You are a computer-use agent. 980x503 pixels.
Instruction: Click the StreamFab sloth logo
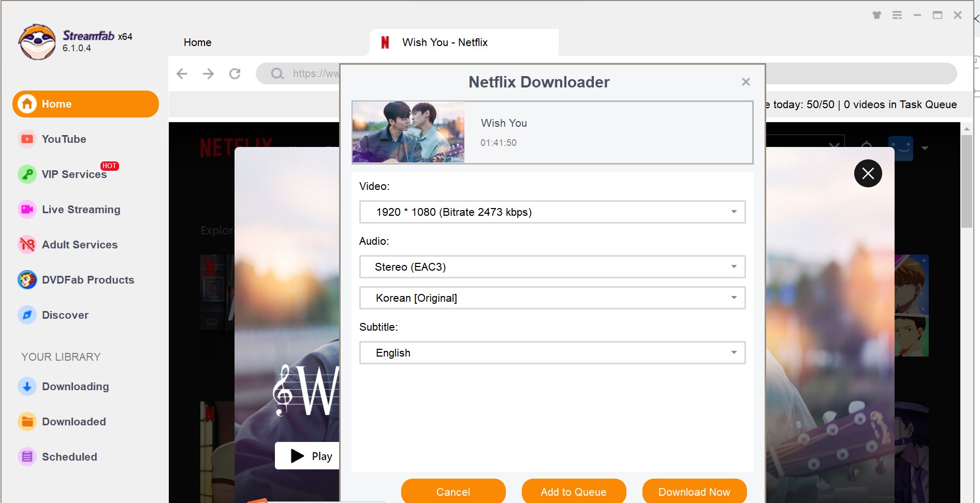tap(37, 42)
